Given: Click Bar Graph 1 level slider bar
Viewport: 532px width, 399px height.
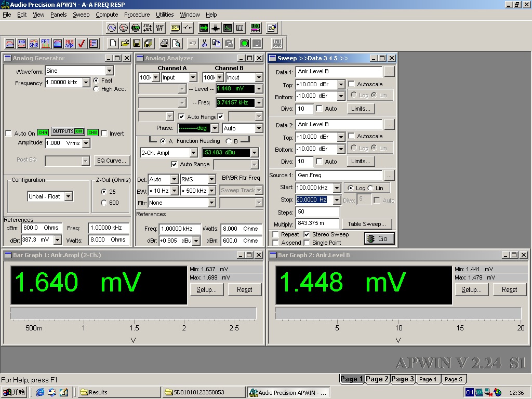Looking at the screenshot, I should pos(134,313).
